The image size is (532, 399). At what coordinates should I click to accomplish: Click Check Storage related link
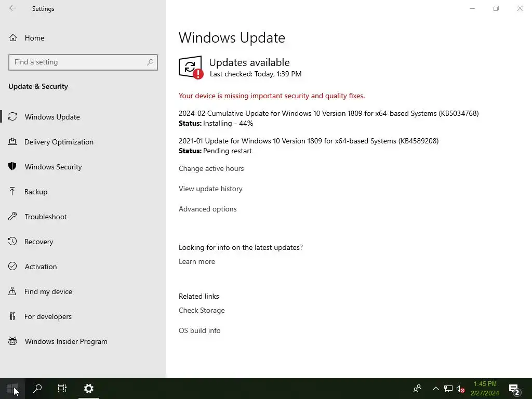point(202,310)
